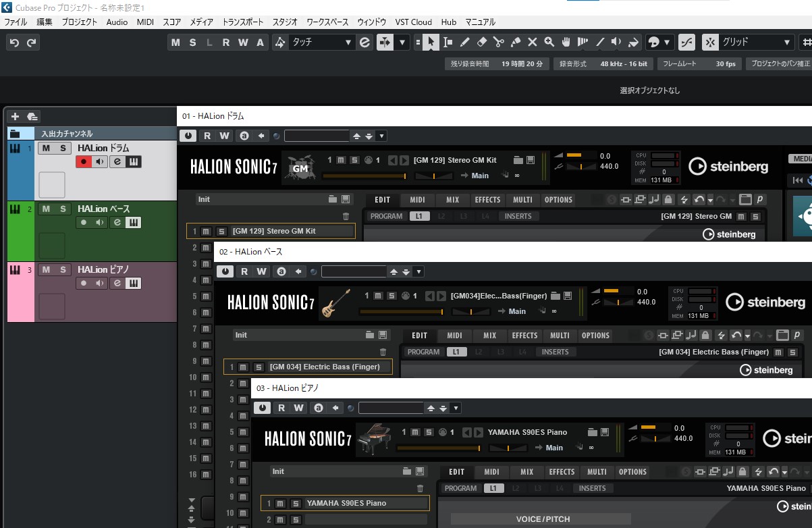Click the W write button in the HALion ベース window
This screenshot has height=528, width=812.
click(262, 271)
